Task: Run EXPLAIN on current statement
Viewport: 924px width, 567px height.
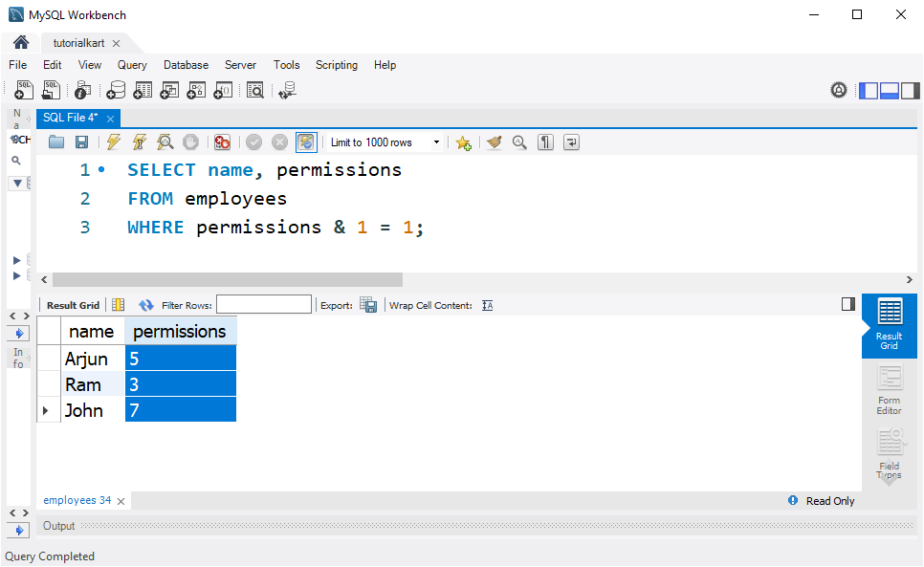Action: pyautogui.click(x=165, y=142)
